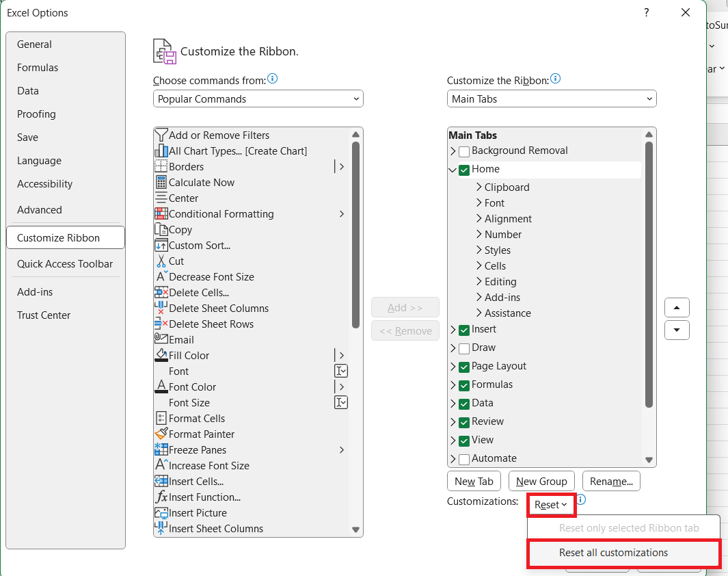The height and width of the screenshot is (576, 728).
Task: Click info icon beside Choose commands from
Action: tap(273, 79)
